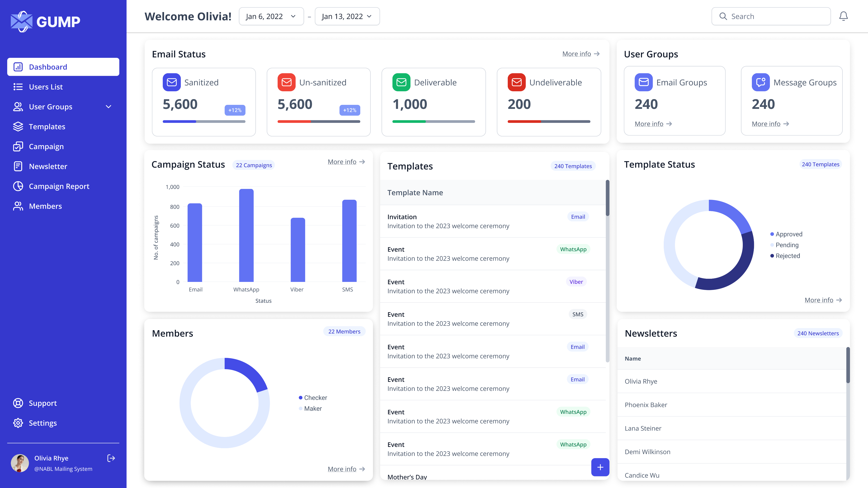The width and height of the screenshot is (868, 488).
Task: Click the Checker legend dot
Action: tap(300, 398)
